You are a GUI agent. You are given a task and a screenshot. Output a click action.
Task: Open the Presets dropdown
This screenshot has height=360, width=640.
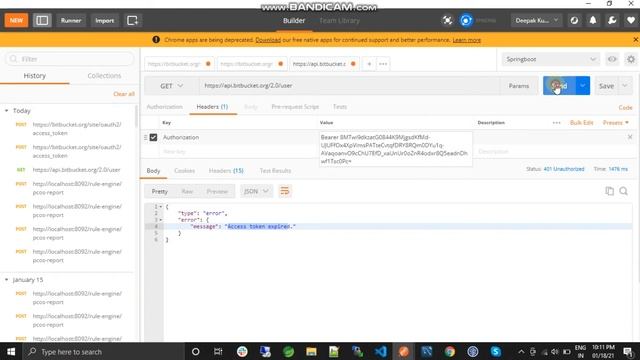click(616, 123)
